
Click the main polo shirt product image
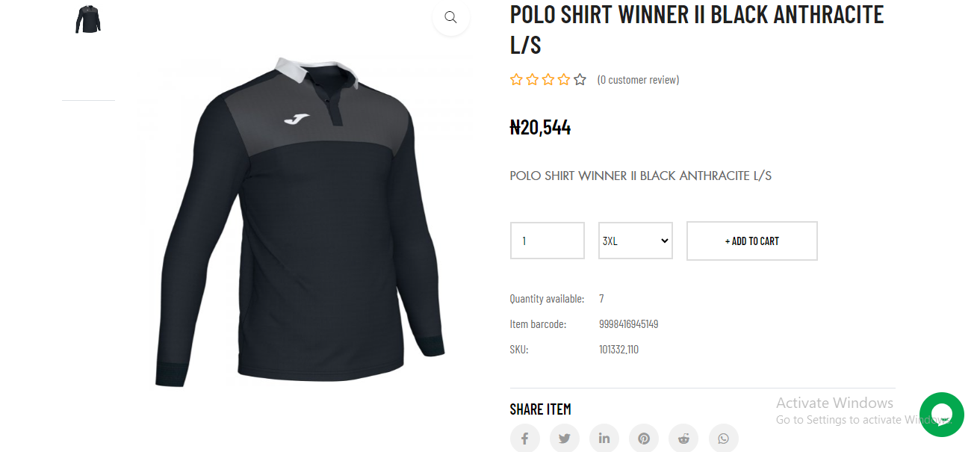pos(299,224)
